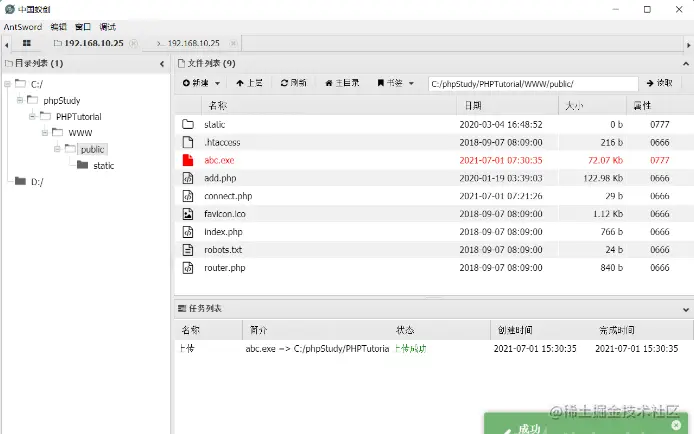This screenshot has height=434, width=694.
Task: Open the AntSword menu
Action: click(x=23, y=27)
